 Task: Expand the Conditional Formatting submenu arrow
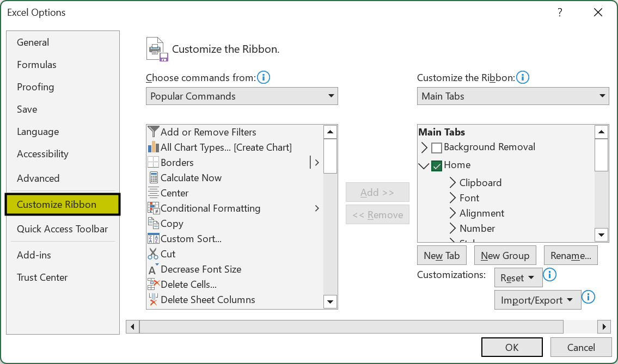click(x=316, y=208)
